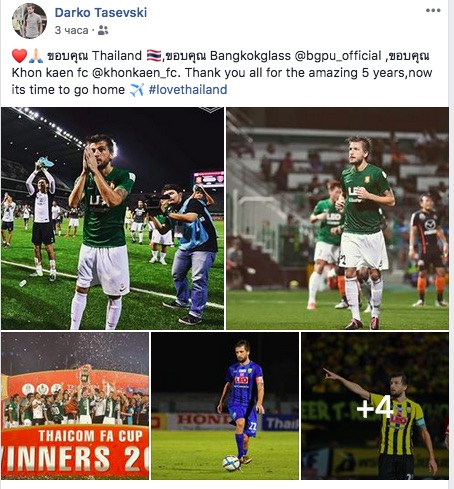The height and width of the screenshot is (489, 454).
Task: Click the trophy in the FA Cup photo
Action: (85, 374)
